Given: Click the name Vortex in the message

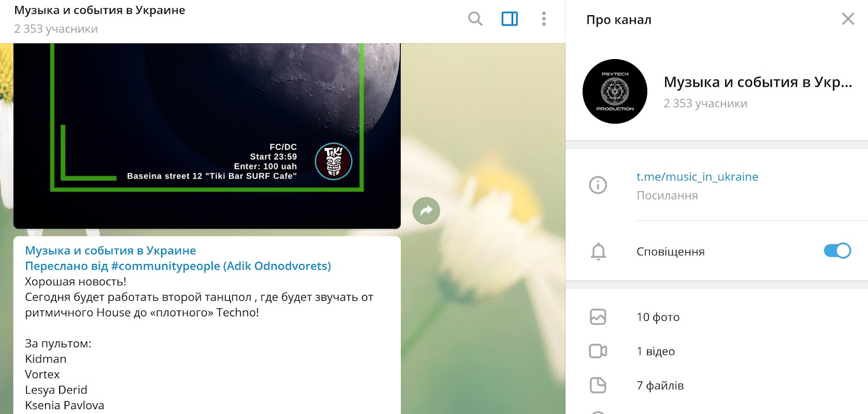Looking at the screenshot, I should click(x=42, y=374).
